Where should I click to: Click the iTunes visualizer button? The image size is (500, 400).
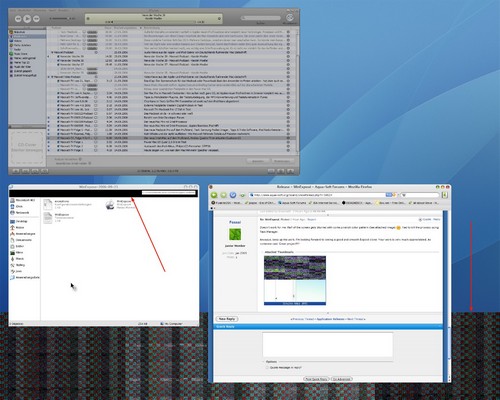coord(281,171)
